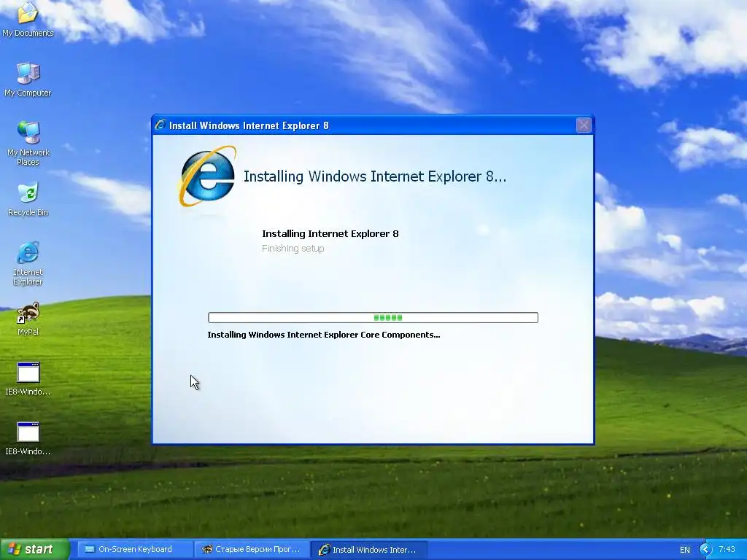Screen dimensions: 747x560
Task: Expand hidden tray icons arrow
Action: pos(705,550)
